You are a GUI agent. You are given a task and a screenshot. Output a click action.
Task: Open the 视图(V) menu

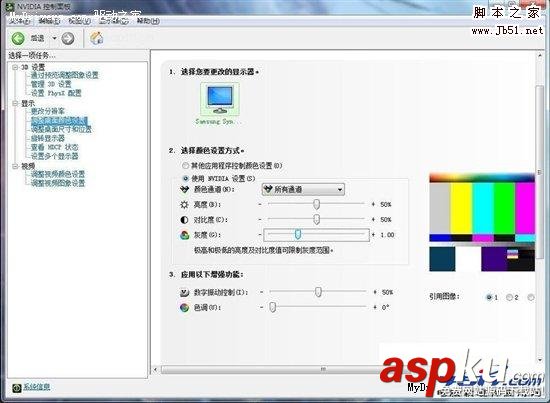[x=80, y=21]
